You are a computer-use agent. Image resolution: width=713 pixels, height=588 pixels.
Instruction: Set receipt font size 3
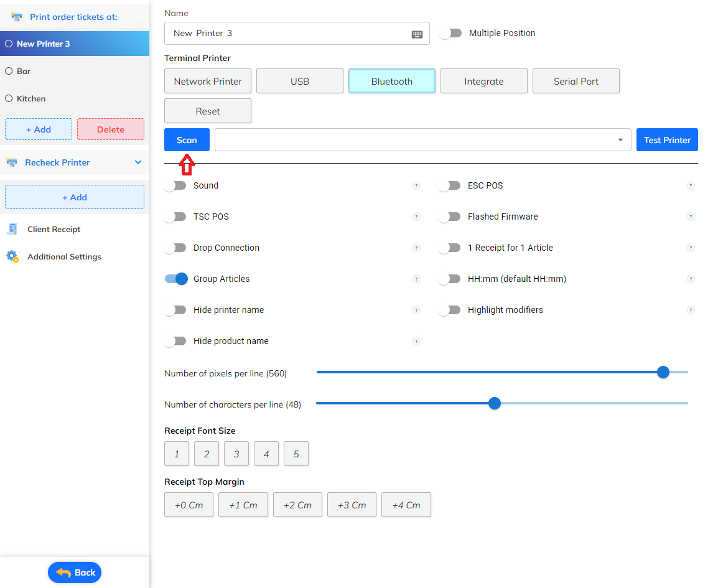coord(236,454)
